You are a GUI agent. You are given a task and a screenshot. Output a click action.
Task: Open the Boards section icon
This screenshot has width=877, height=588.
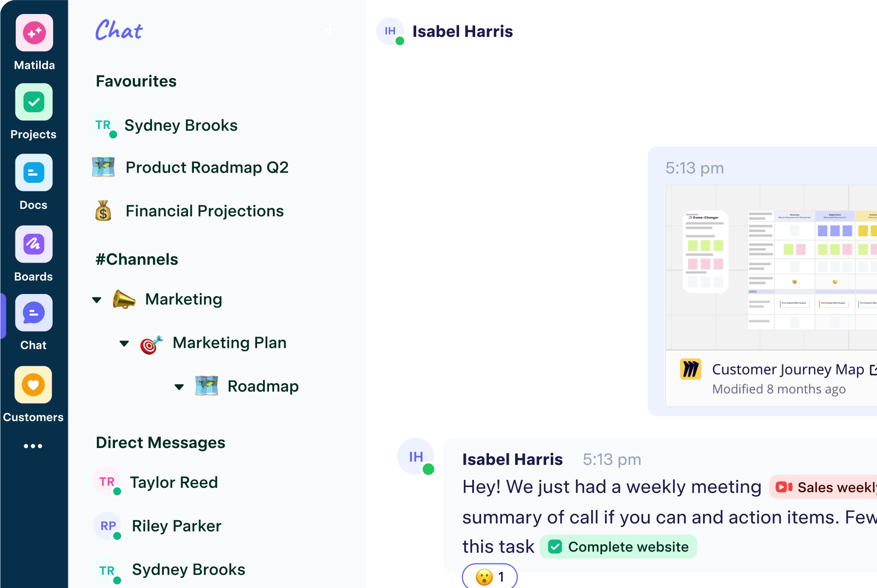click(34, 244)
